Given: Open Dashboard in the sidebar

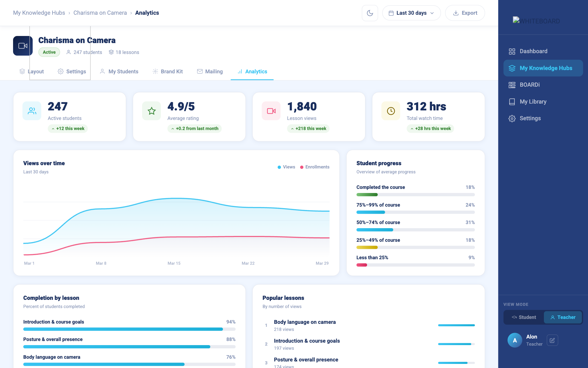Looking at the screenshot, I should click(x=543, y=51).
